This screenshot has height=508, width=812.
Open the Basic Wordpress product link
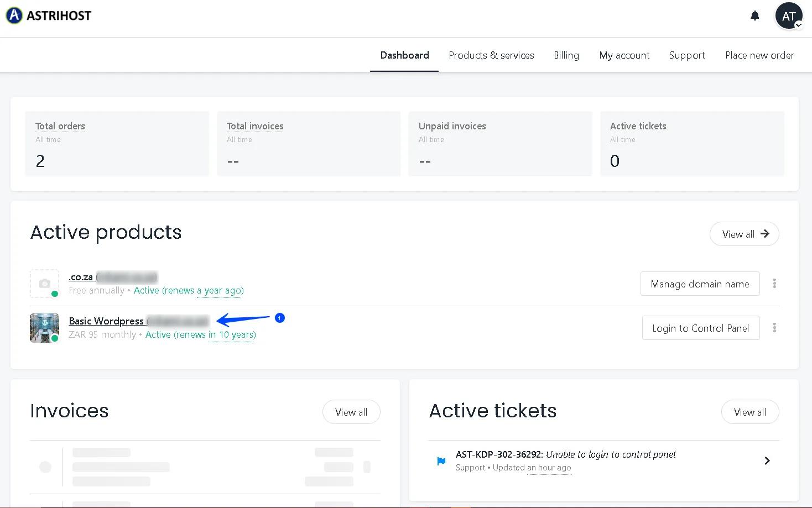click(x=107, y=321)
